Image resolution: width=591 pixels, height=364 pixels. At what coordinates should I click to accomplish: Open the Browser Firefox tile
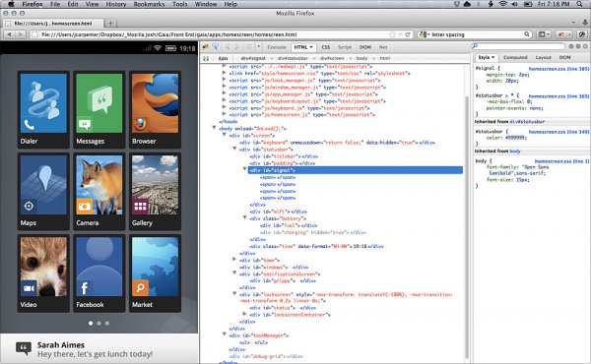coord(155,109)
